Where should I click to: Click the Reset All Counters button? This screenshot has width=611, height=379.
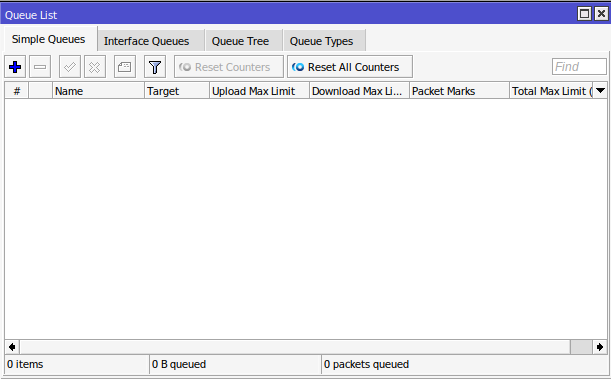[x=350, y=67]
